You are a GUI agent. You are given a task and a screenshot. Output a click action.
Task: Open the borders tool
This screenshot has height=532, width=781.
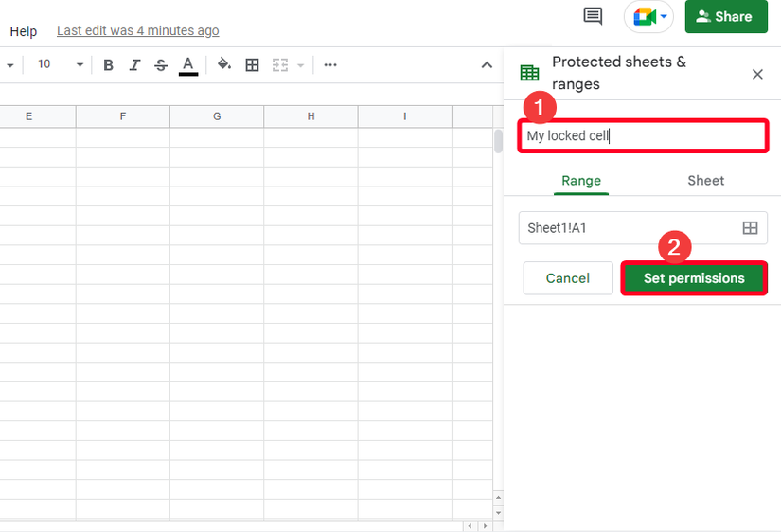point(252,65)
